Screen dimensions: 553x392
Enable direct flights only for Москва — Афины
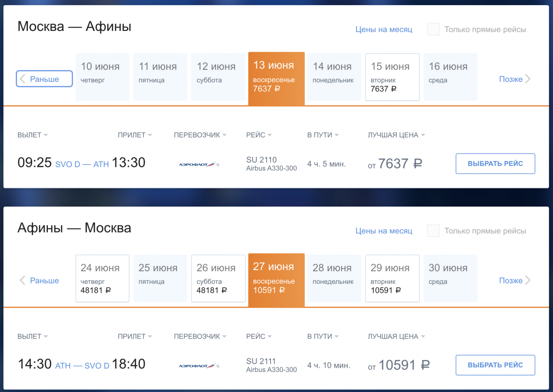[x=433, y=29]
